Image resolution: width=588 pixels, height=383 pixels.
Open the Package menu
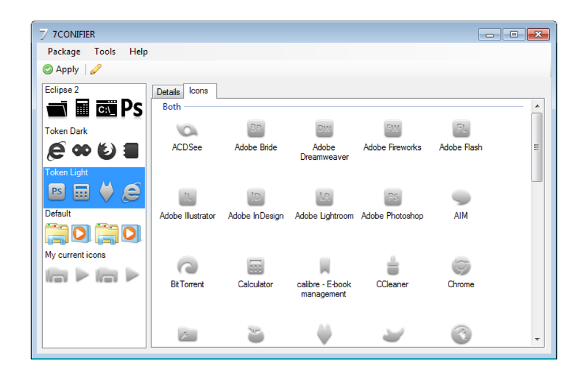64,51
